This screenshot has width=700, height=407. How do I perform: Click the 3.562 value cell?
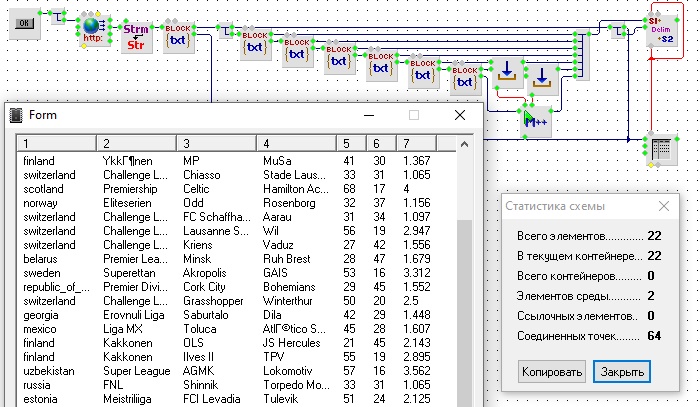point(417,371)
